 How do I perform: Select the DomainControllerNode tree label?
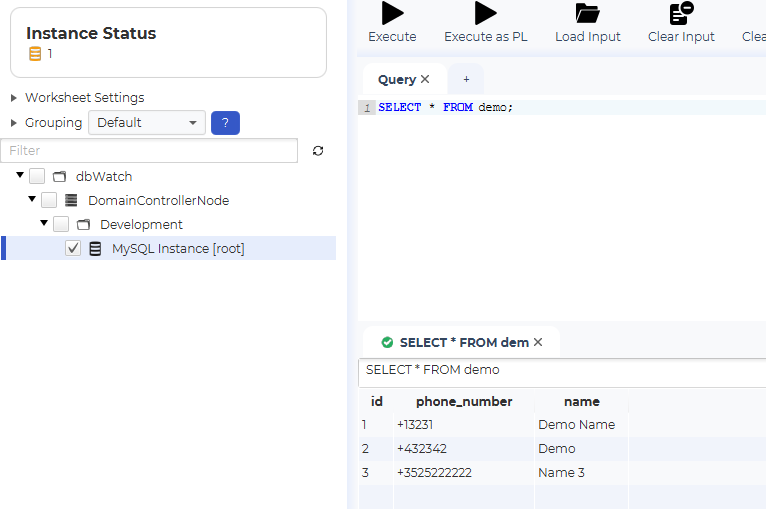(x=158, y=200)
